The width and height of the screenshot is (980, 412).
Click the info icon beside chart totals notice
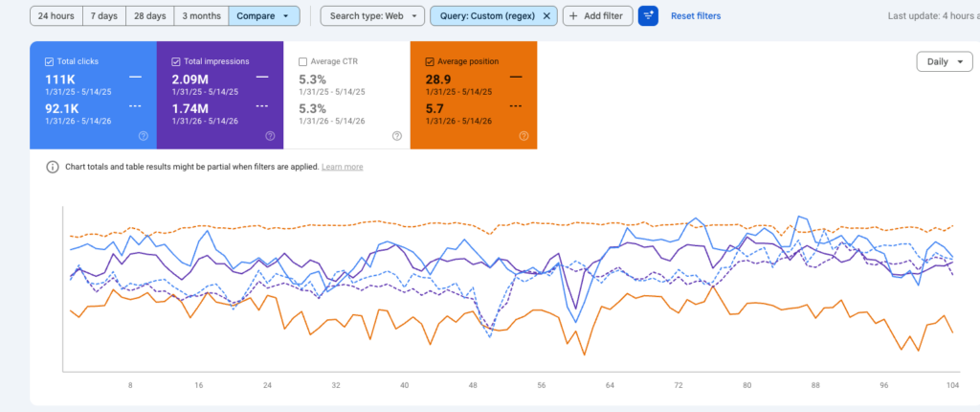coord(53,167)
